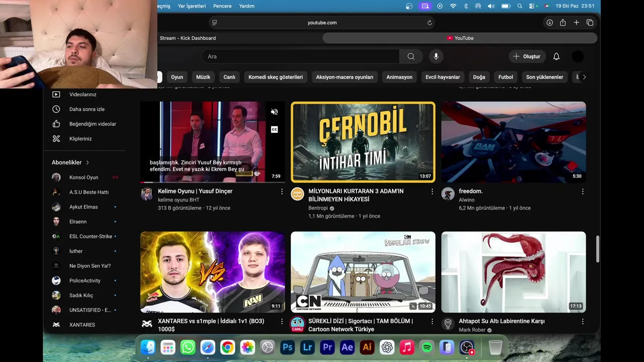Reload the youtube.com page

pyautogui.click(x=430, y=23)
